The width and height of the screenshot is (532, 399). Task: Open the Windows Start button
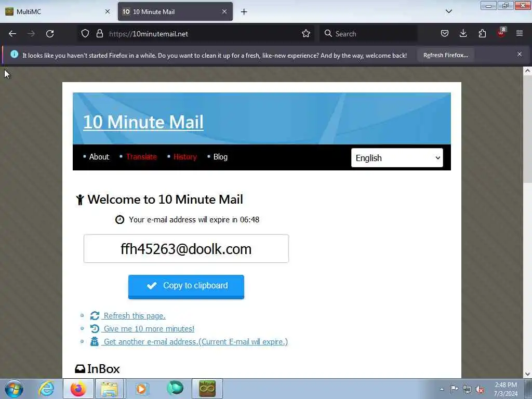[14, 389]
